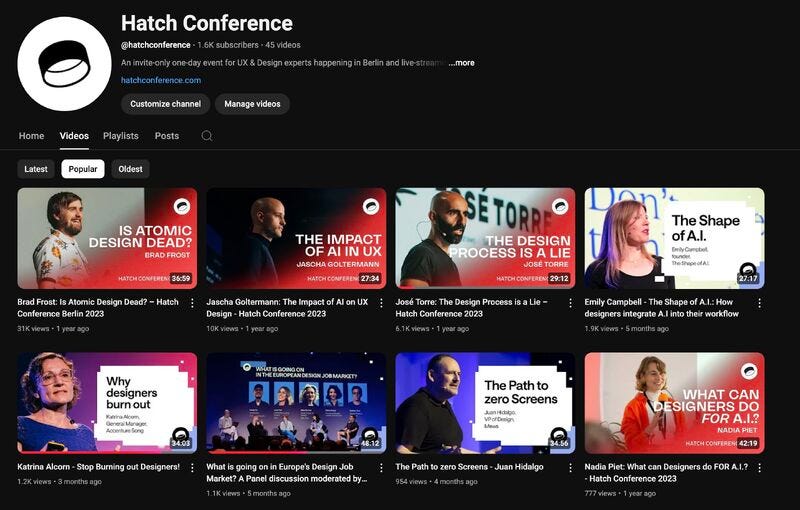
Task: Open the Hatch Conference channel avatar
Action: click(x=64, y=64)
